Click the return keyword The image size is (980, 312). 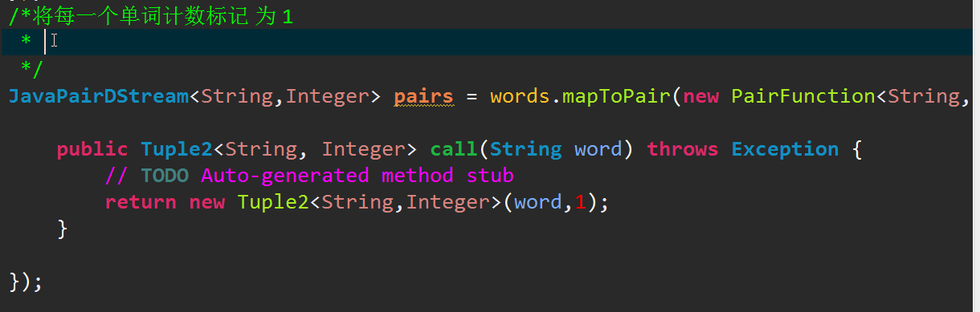[141, 201]
